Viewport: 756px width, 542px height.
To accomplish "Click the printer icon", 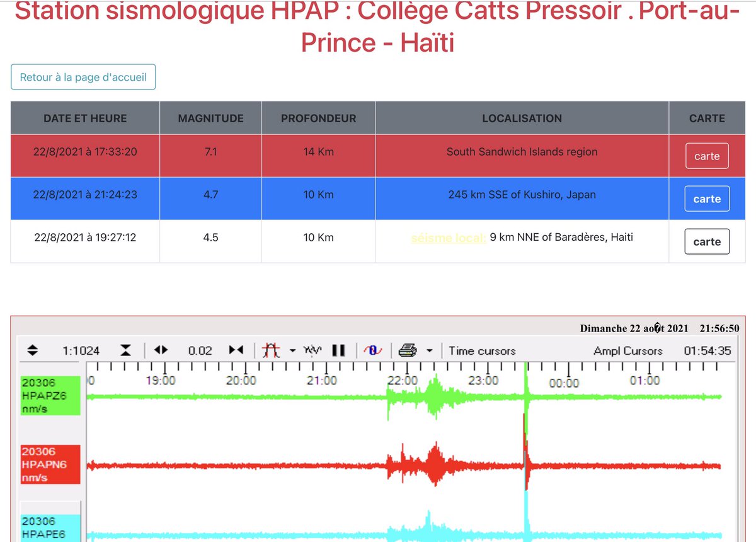I will click(408, 350).
